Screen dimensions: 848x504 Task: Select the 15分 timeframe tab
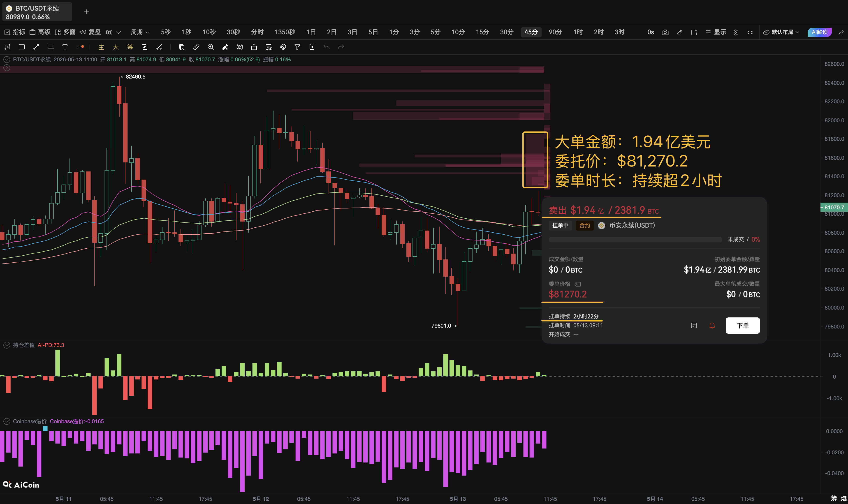click(482, 32)
